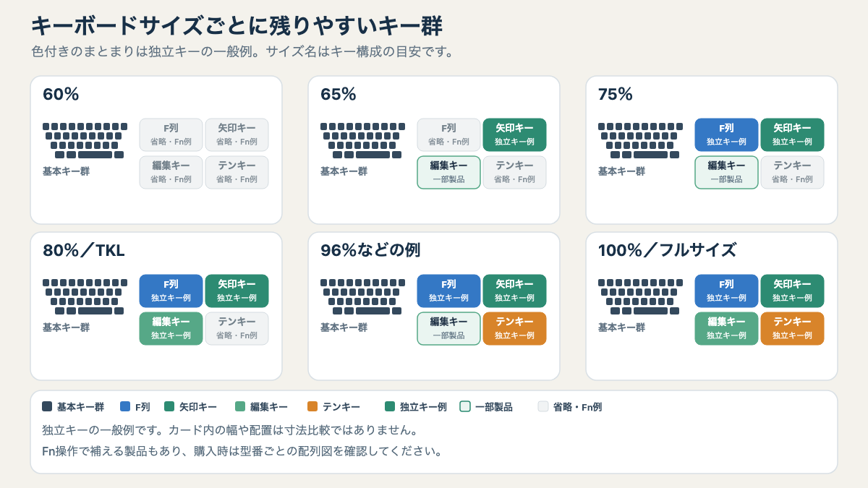Select the keyboard icon in the 96% card
Screen dimensions: 868x488
point(362,296)
